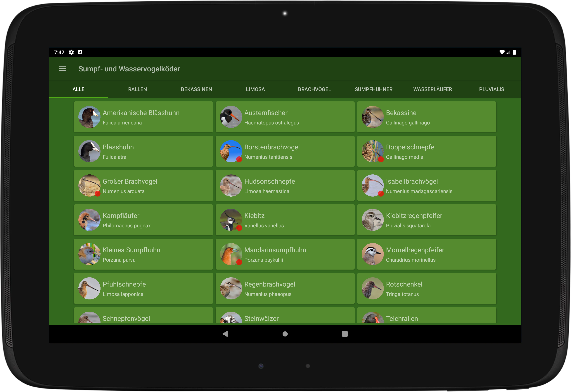The image size is (571, 392).
Task: Tap the Blässhuhn round bird image
Action: pyautogui.click(x=89, y=151)
